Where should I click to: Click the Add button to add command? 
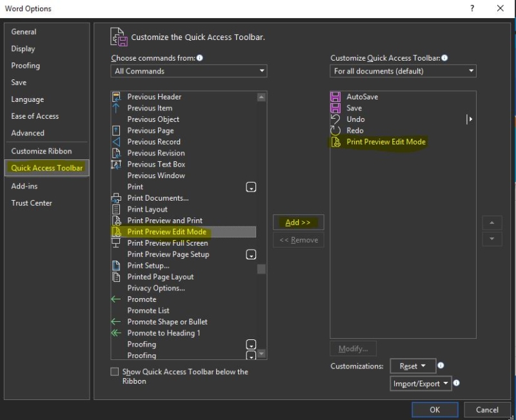(298, 222)
